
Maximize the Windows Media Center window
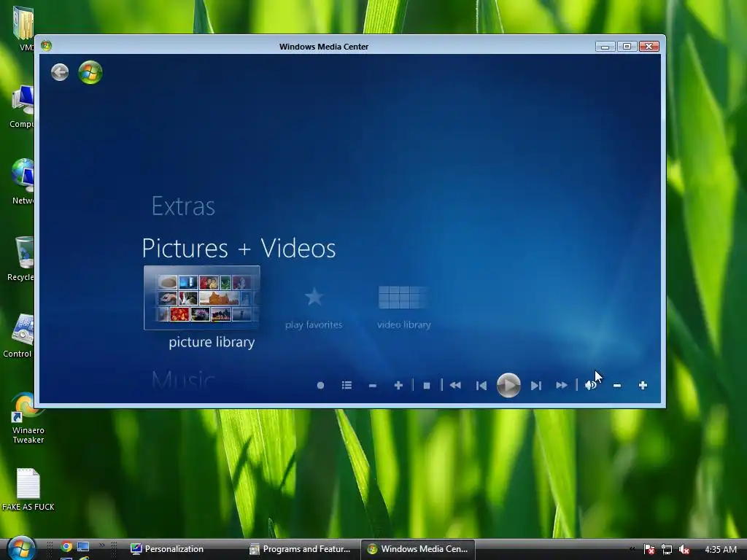(627, 46)
